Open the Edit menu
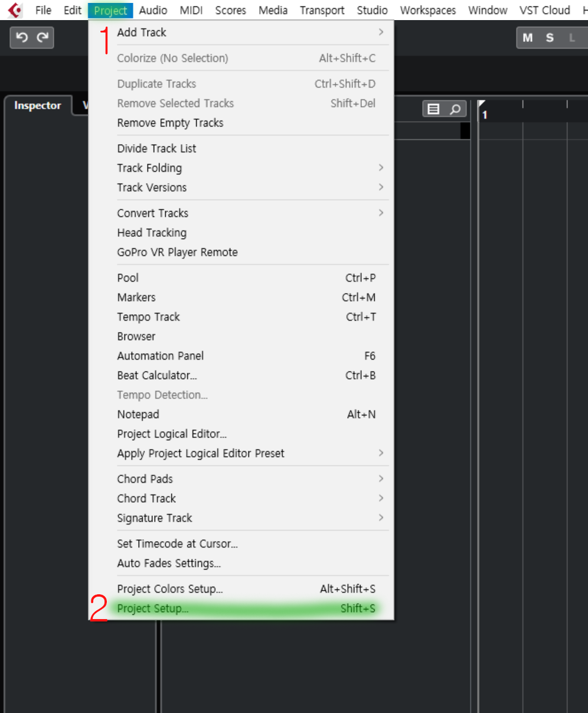Screen dimensions: 588x713 click(x=73, y=10)
